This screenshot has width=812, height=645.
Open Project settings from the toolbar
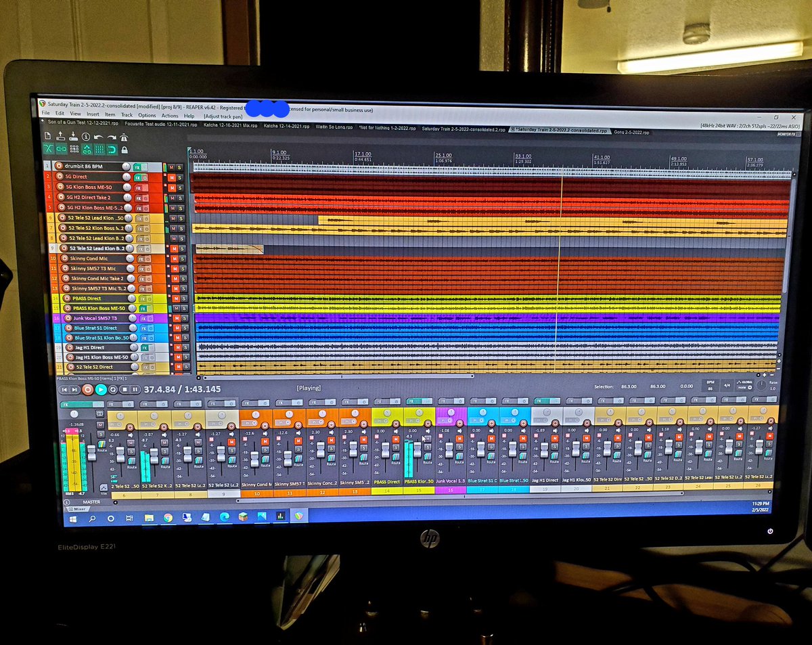point(86,137)
